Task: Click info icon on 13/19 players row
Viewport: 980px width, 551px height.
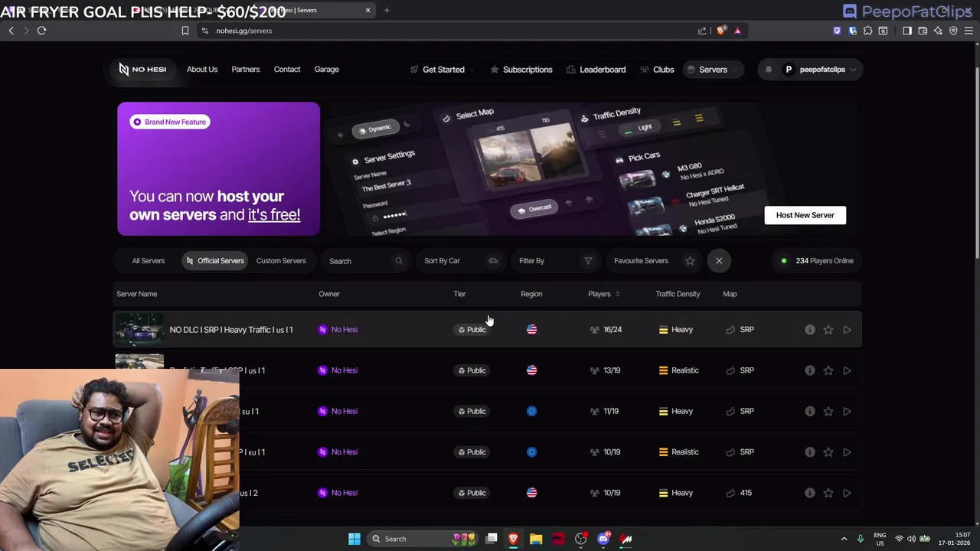Action: [809, 370]
